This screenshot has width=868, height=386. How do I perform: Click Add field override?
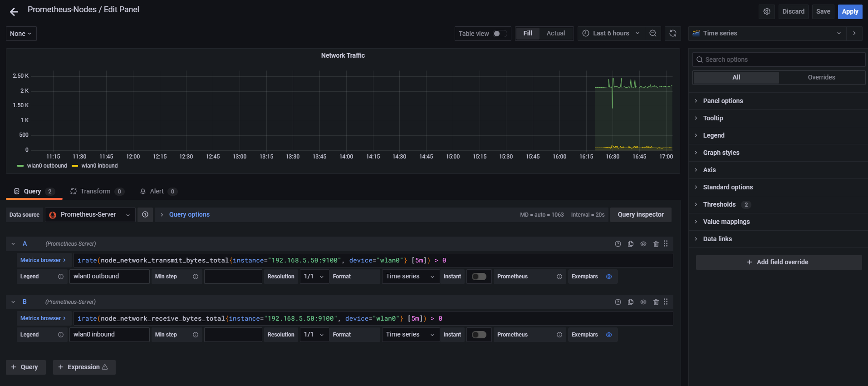[779, 262]
